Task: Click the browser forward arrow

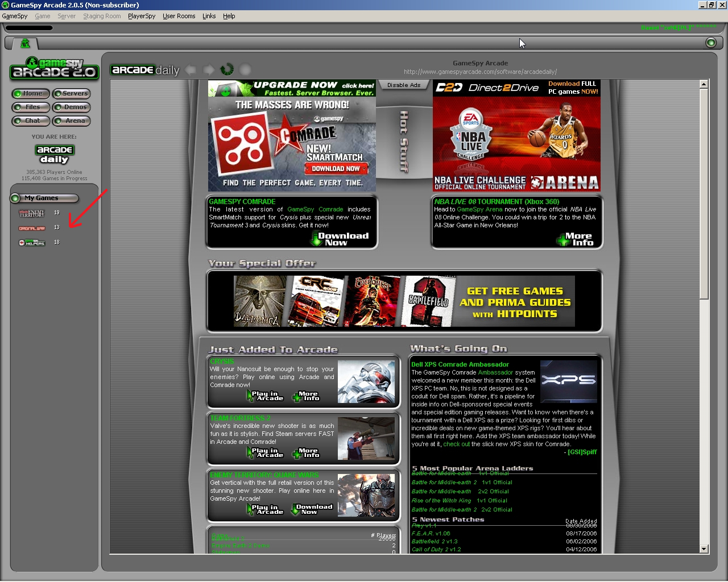Action: coord(209,70)
